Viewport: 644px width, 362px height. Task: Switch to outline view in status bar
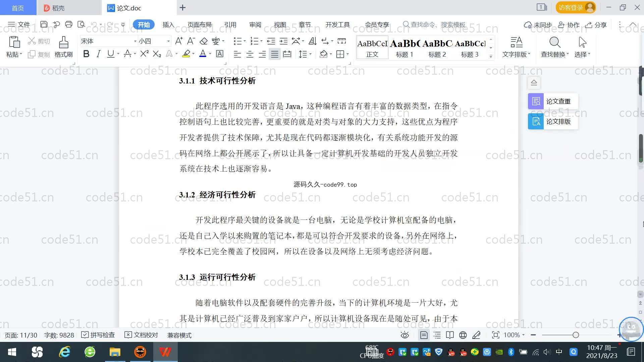click(x=437, y=335)
